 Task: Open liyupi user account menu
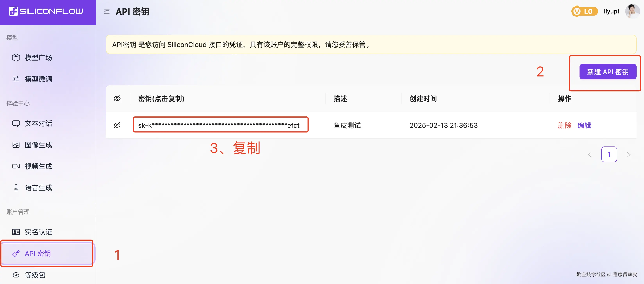click(x=611, y=12)
